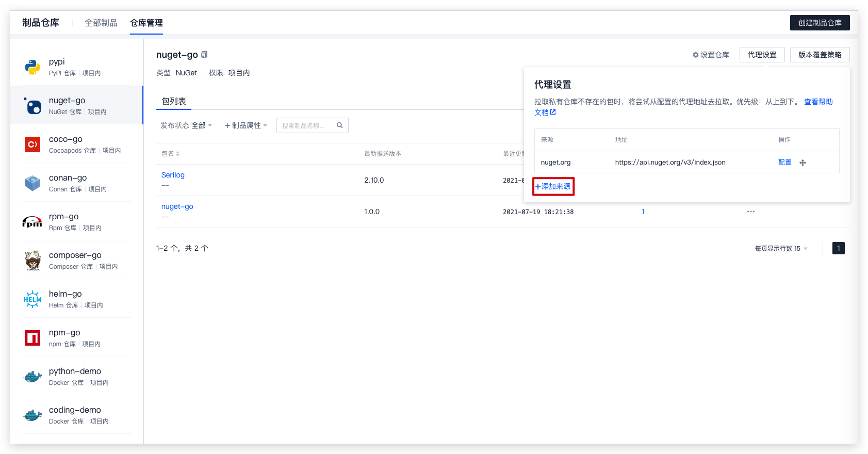The width and height of the screenshot is (868, 454).
Task: Click the 1-2 个，共 2 个 count text
Action: (x=182, y=248)
